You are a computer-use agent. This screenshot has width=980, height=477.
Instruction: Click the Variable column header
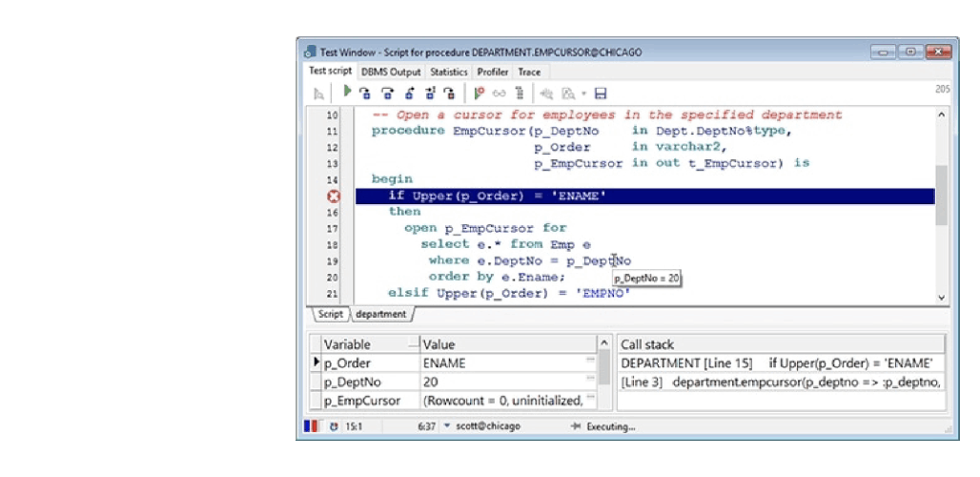(x=371, y=344)
